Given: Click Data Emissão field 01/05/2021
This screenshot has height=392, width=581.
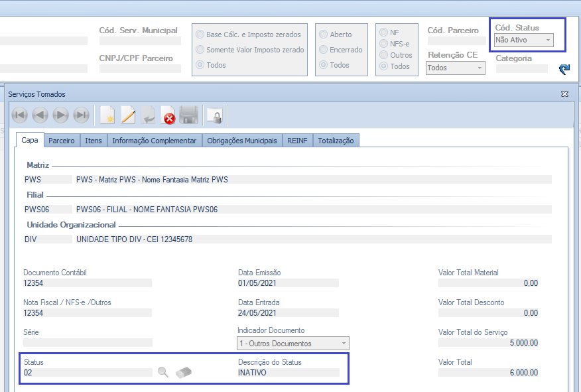Looking at the screenshot, I should 289,283.
